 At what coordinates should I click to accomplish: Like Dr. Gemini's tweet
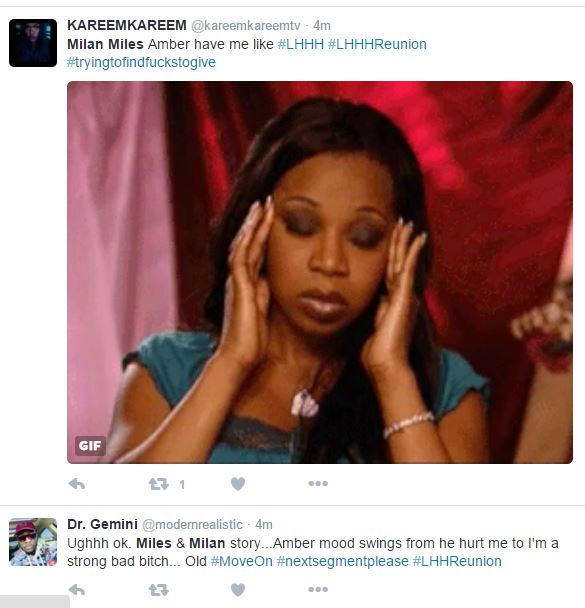(238, 590)
